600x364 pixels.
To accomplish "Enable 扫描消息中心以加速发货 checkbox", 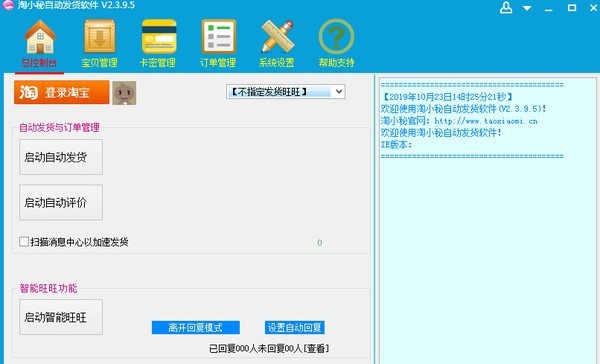I will pyautogui.click(x=24, y=242).
